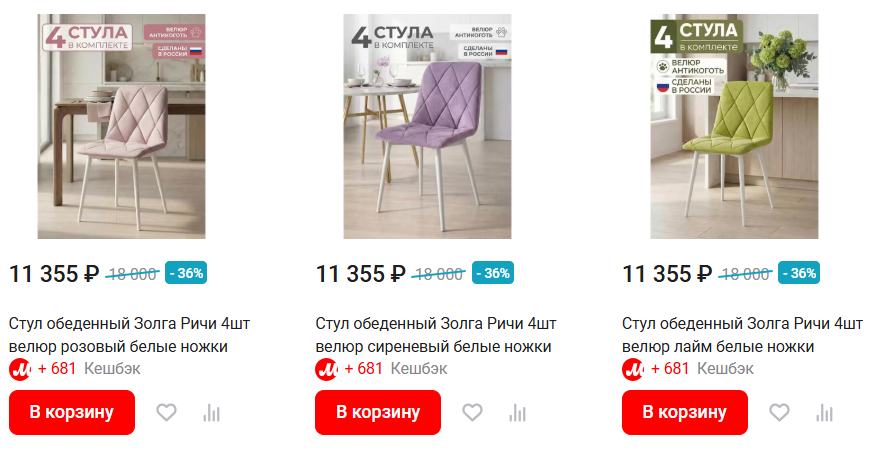Click cashback M logo under lime chair

tap(633, 369)
